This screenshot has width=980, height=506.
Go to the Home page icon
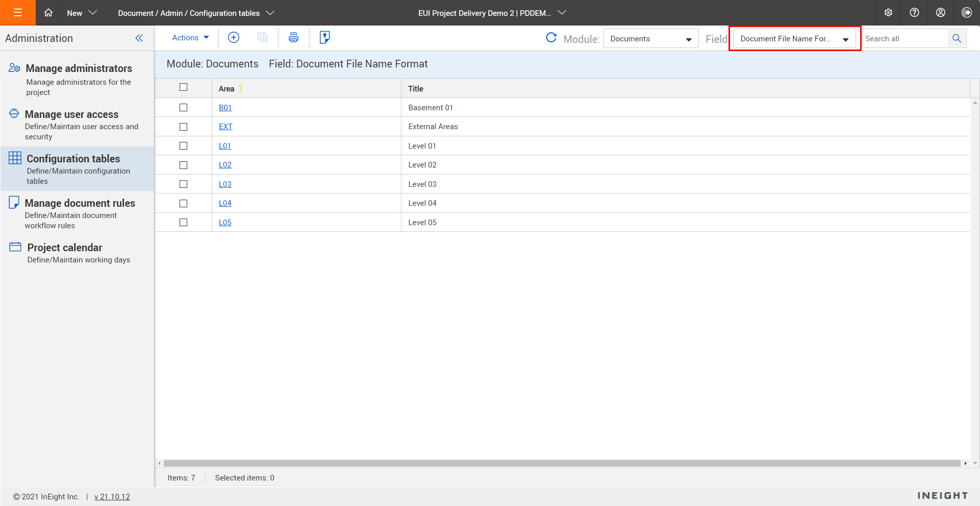pyautogui.click(x=48, y=13)
